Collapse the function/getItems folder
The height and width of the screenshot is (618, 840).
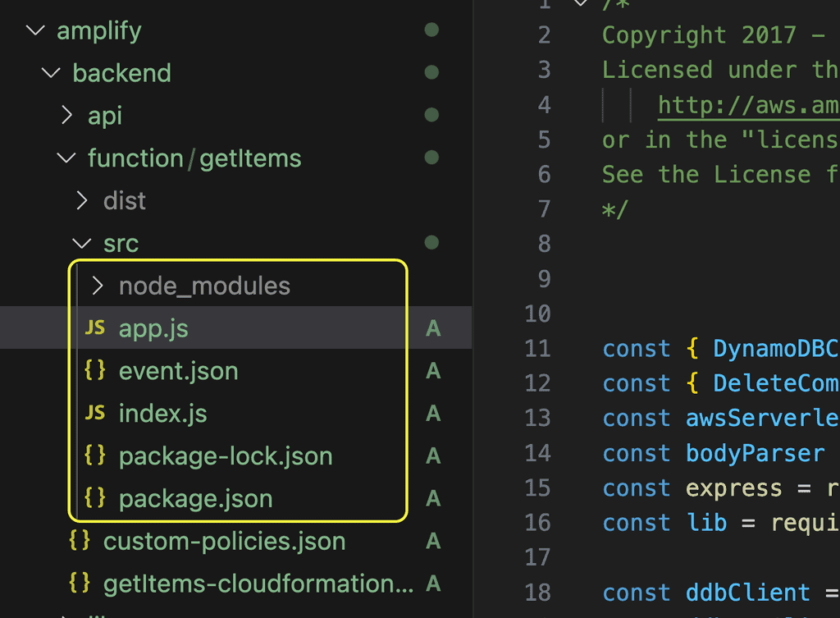pyautogui.click(x=66, y=158)
